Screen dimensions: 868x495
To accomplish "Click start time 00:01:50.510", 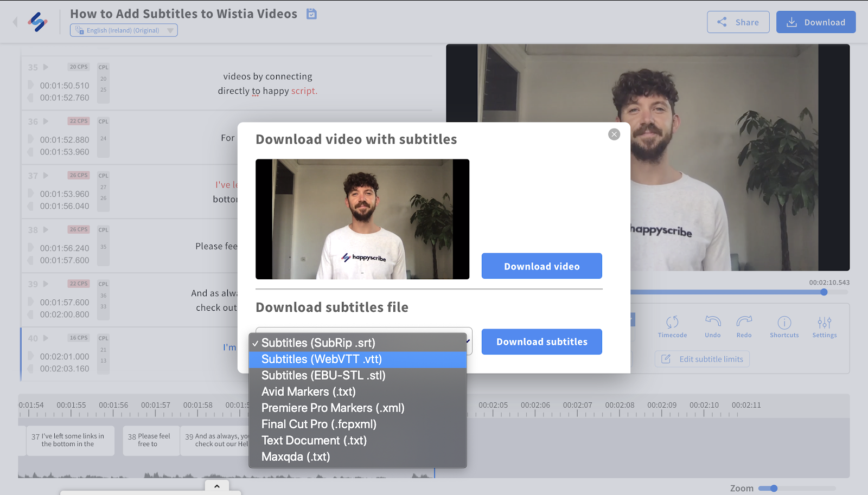I will coord(65,86).
